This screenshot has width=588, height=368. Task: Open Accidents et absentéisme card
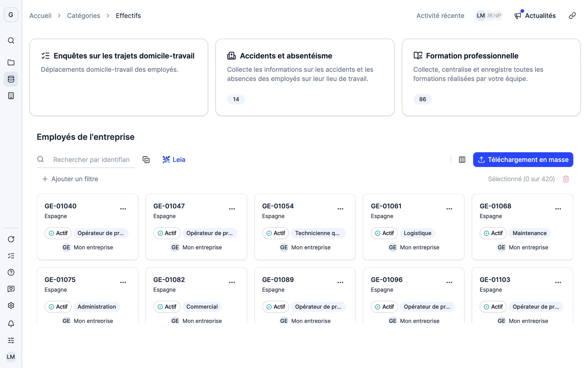click(x=305, y=77)
